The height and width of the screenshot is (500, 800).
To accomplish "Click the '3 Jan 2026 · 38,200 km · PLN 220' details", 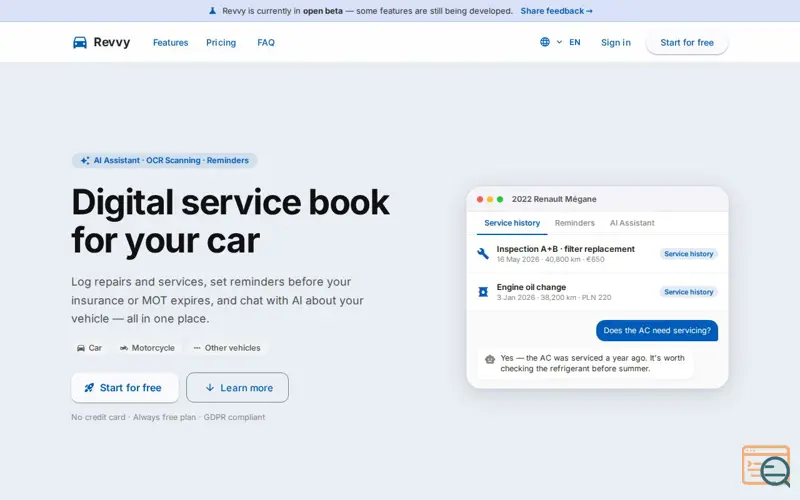I will pyautogui.click(x=554, y=297).
